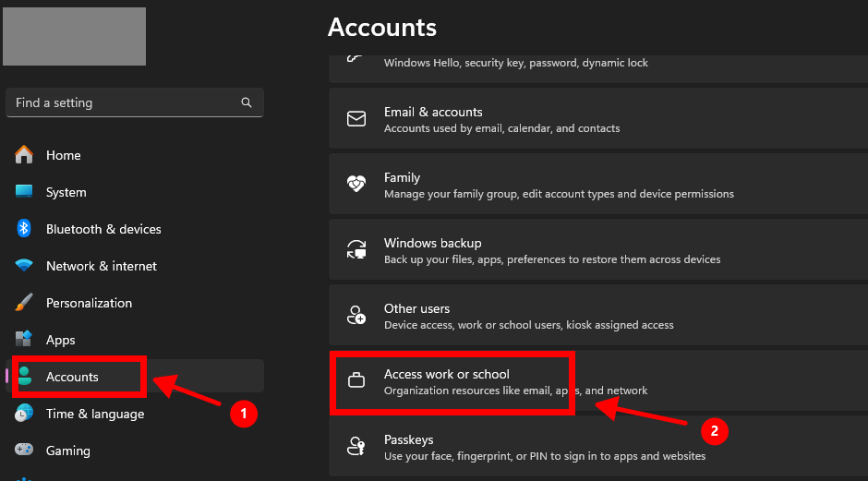Open Bluetooth & devices settings
Viewport: 868px width, 481px height.
point(103,229)
